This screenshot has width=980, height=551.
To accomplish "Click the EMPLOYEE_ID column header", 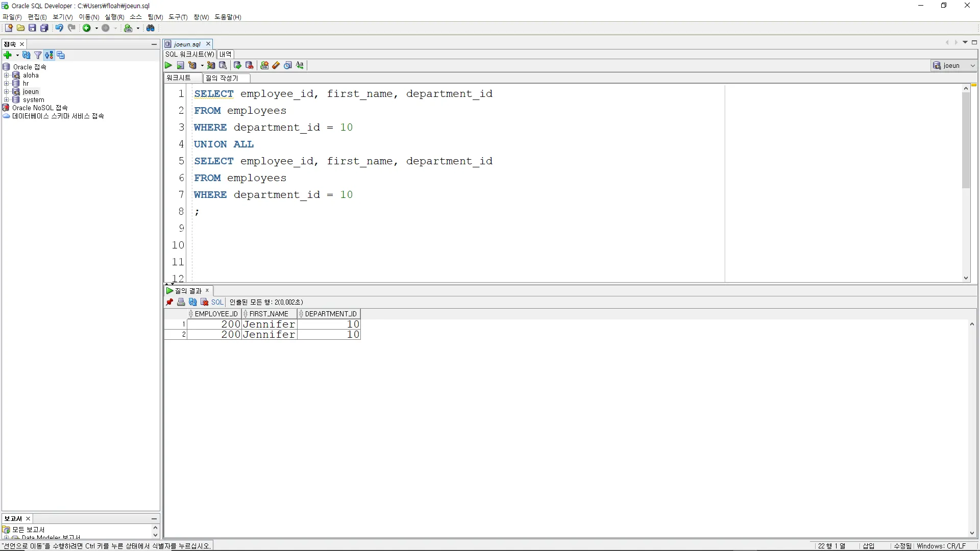I will coord(216,314).
